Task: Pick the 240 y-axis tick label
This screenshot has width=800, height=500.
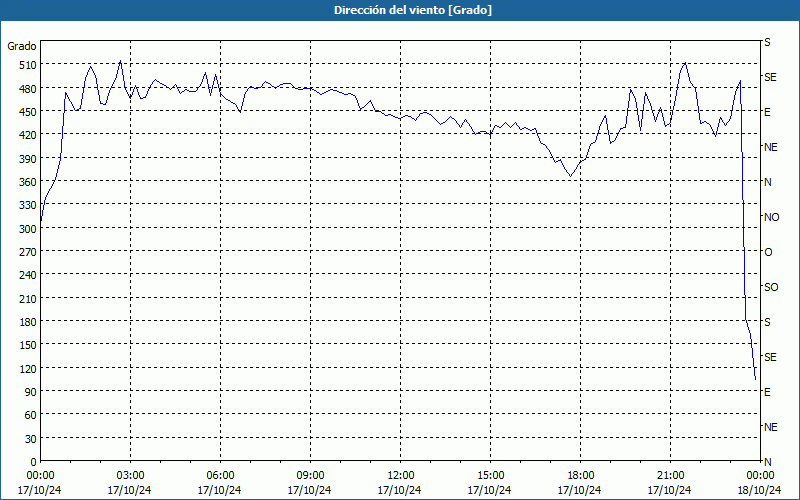Action: point(28,276)
